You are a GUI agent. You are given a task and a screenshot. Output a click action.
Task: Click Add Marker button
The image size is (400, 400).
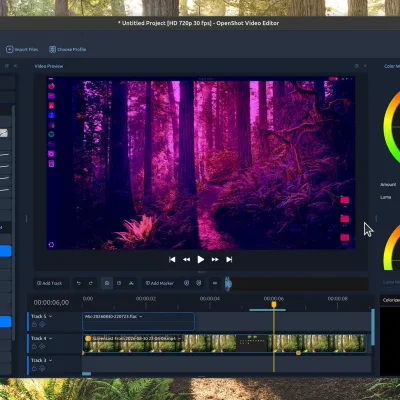click(160, 283)
